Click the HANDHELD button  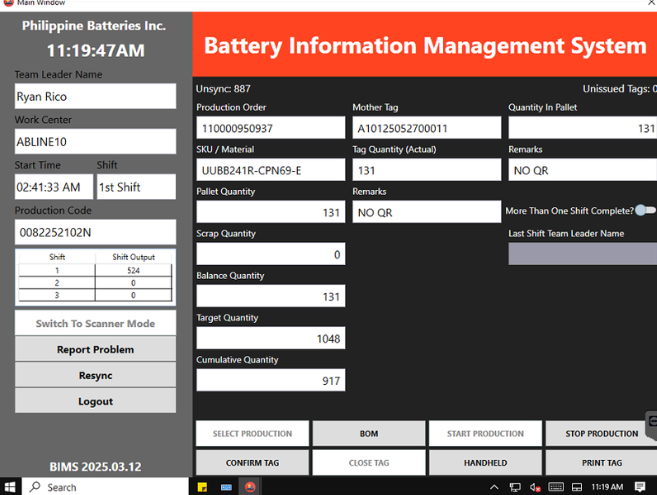tap(485, 463)
